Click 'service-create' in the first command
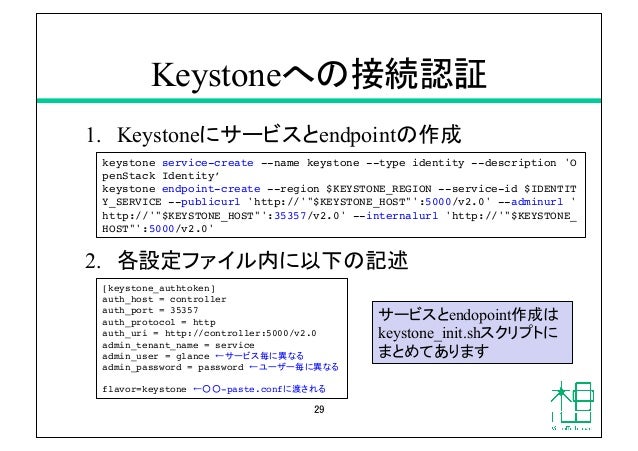638x451 pixels. [208, 163]
